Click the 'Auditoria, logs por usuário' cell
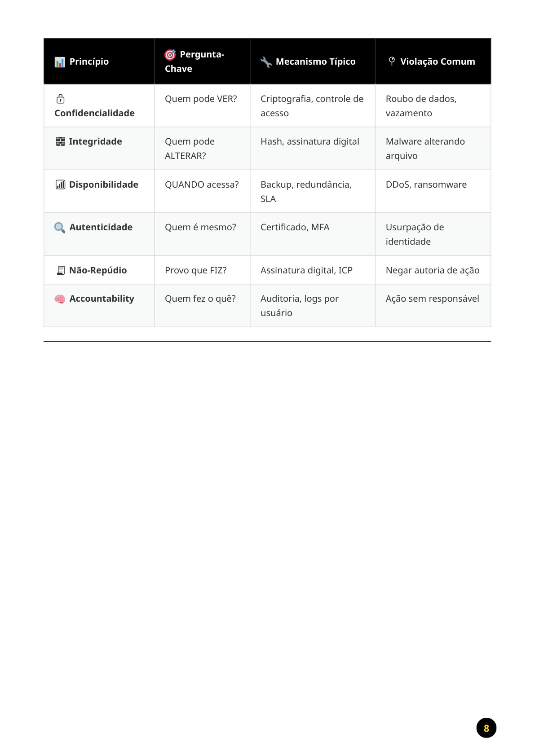 (x=313, y=306)
